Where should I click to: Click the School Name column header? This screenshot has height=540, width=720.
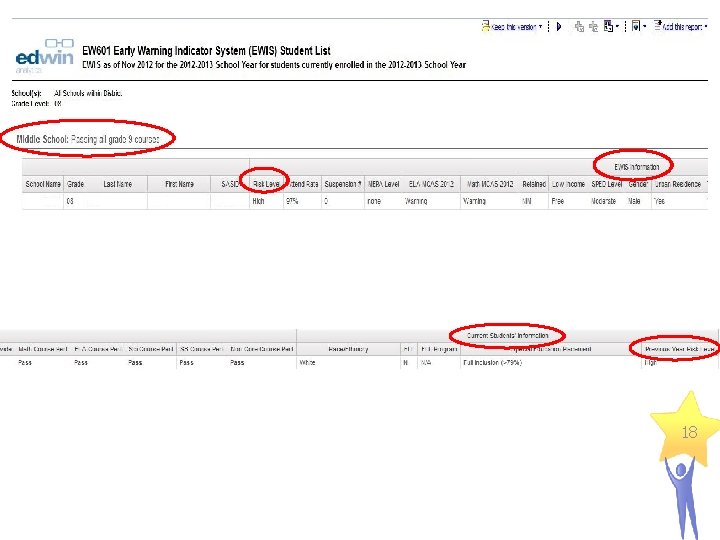click(x=43, y=184)
